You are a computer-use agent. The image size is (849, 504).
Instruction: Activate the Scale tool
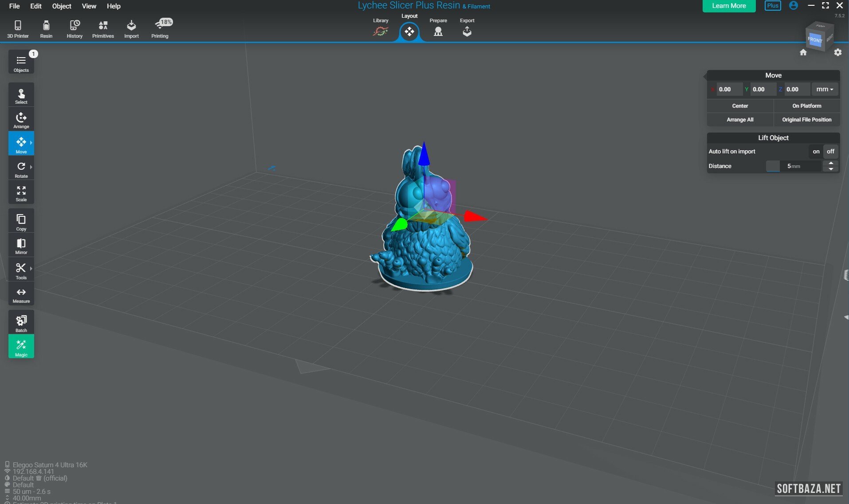click(x=21, y=191)
